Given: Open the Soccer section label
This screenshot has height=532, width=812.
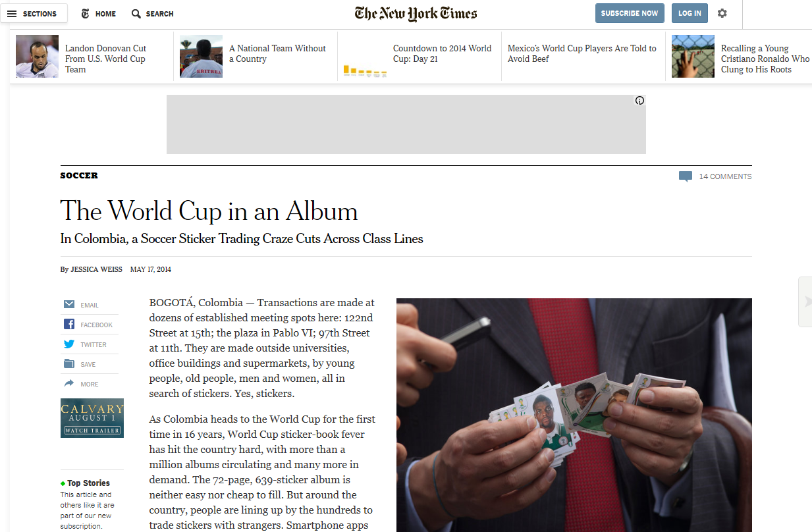Looking at the screenshot, I should [x=79, y=175].
